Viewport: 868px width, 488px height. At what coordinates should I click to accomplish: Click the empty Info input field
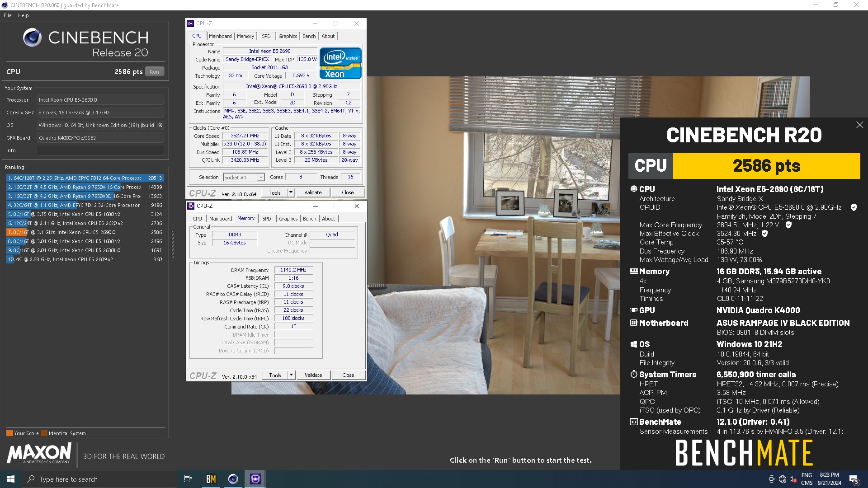click(x=100, y=150)
